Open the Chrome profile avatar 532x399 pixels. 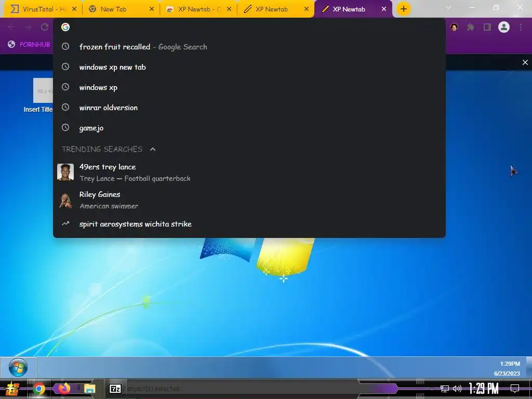coord(504,27)
